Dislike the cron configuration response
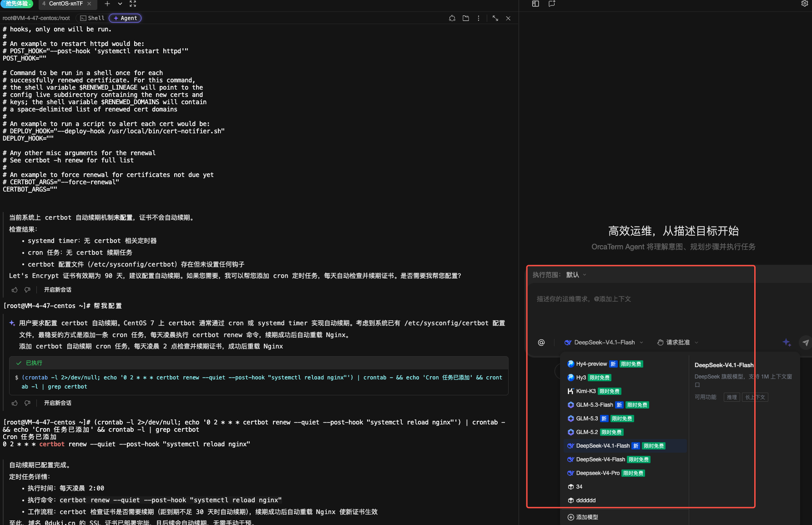This screenshot has height=525, width=812. tap(27, 403)
